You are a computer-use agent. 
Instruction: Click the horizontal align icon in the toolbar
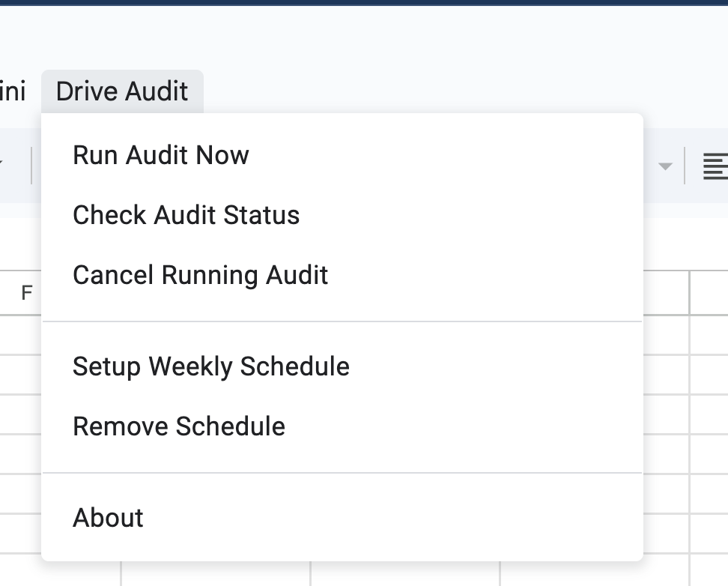coord(716,166)
